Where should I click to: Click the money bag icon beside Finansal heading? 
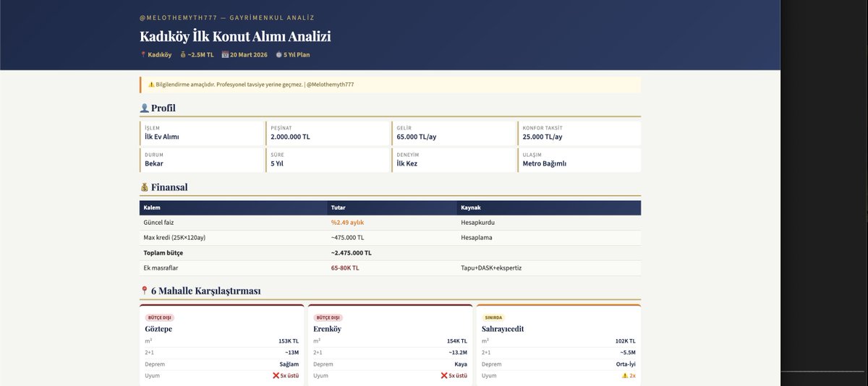(x=144, y=187)
